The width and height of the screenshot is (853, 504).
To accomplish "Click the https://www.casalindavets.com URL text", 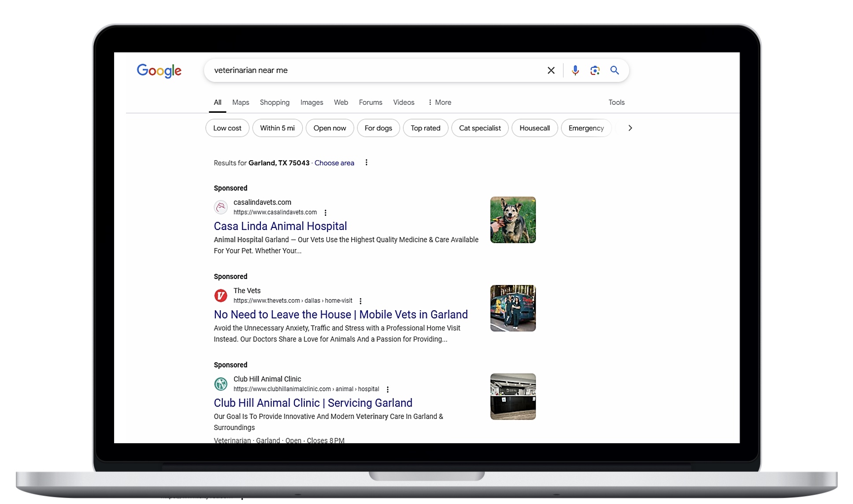I will point(275,212).
